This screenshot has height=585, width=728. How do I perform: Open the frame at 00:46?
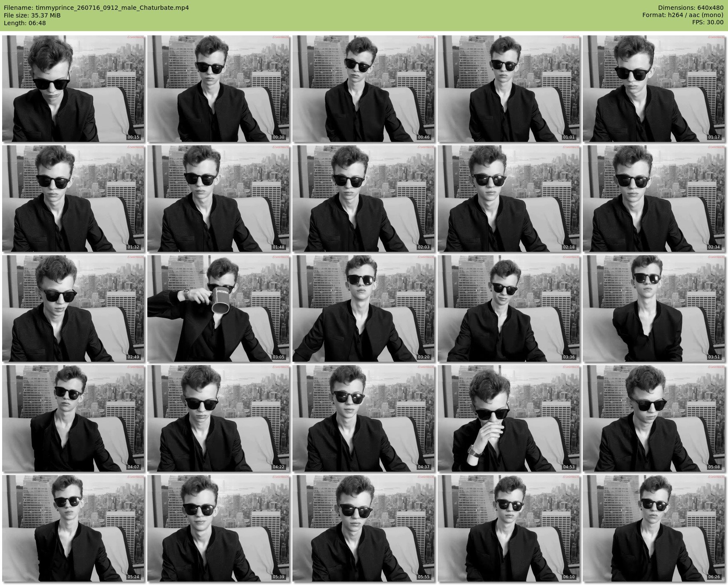click(x=363, y=88)
